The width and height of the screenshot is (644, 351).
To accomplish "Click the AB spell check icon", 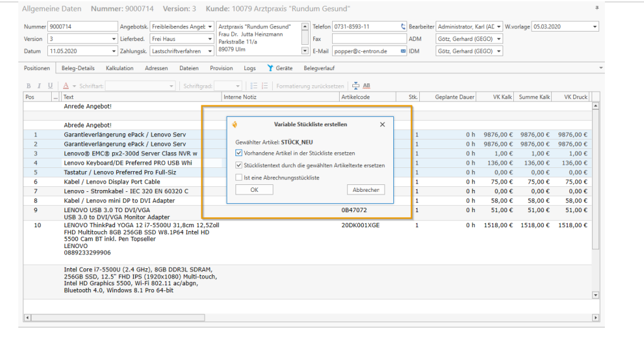I will tap(366, 86).
